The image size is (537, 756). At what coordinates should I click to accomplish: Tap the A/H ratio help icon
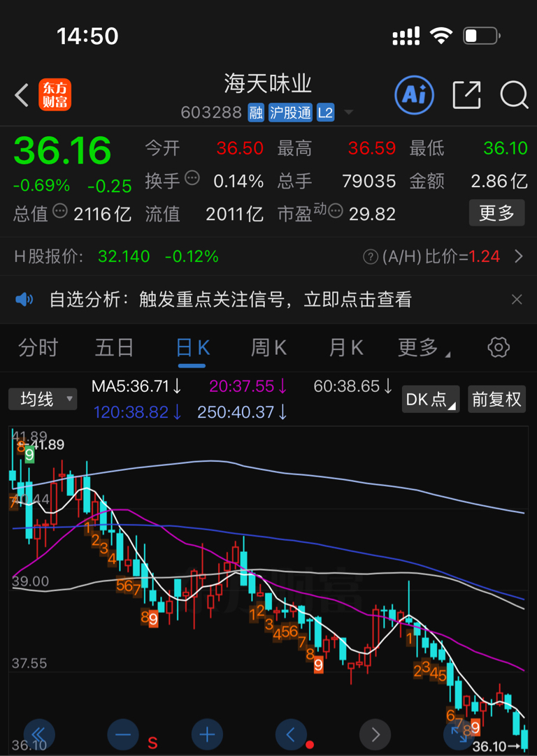[x=371, y=257]
